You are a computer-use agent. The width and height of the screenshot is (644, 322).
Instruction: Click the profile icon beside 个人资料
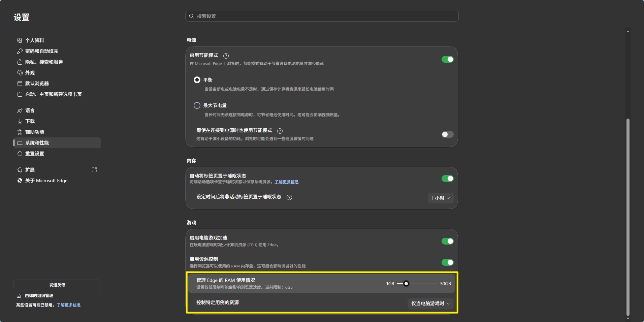[20, 40]
